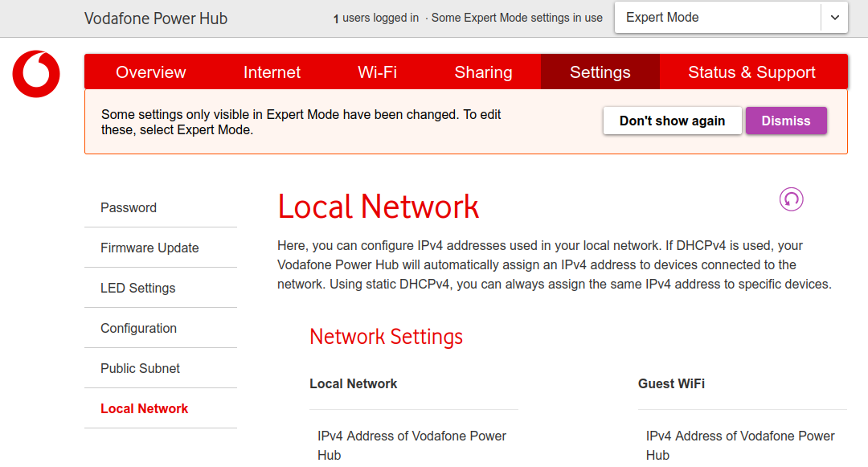Click the IPv4 description paragraph under heading
The image size is (868, 467).
pyautogui.click(x=554, y=264)
